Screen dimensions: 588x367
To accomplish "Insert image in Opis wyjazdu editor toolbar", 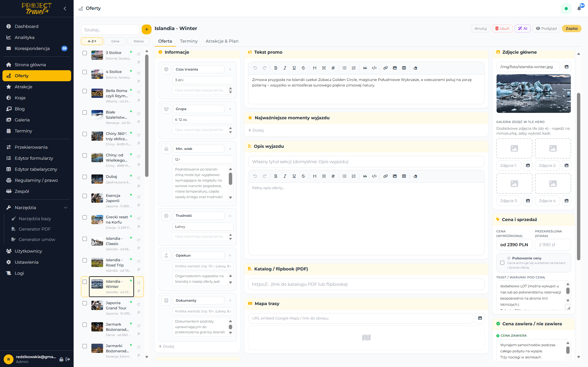I will click(x=395, y=176).
